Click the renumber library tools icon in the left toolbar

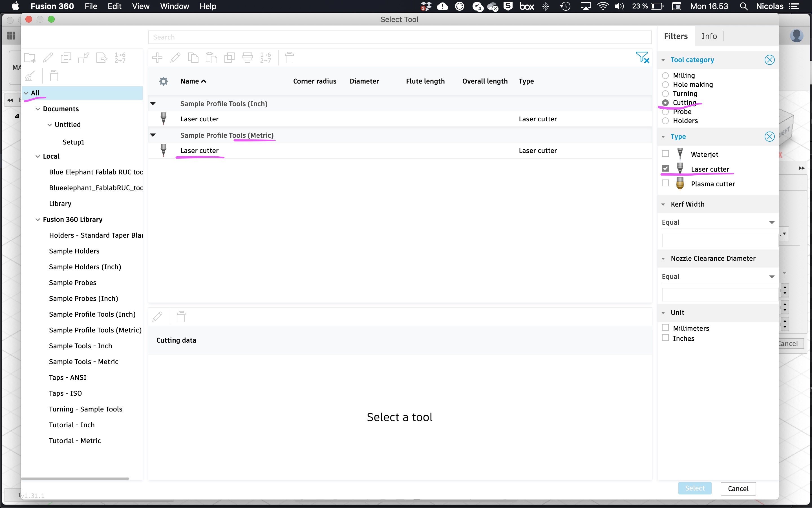coord(120,58)
